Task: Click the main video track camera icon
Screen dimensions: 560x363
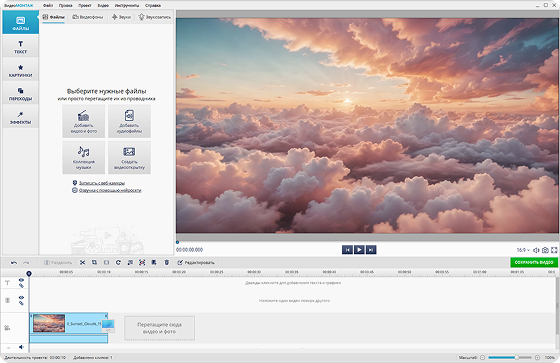Action: (x=7, y=328)
